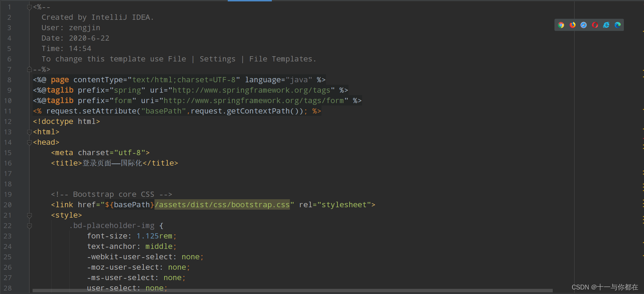The image size is (644, 294).
Task: Click the text-anchor value 'middle'
Action: point(159,246)
